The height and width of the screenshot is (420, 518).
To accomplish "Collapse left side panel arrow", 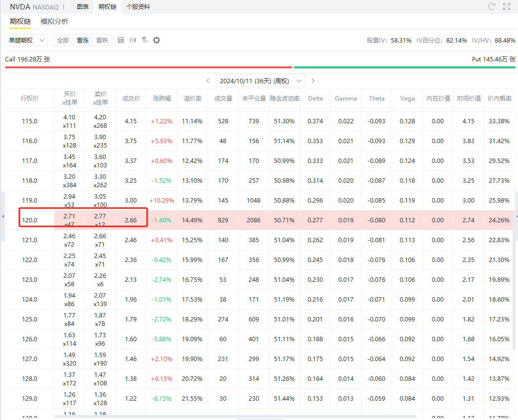I will [2, 216].
